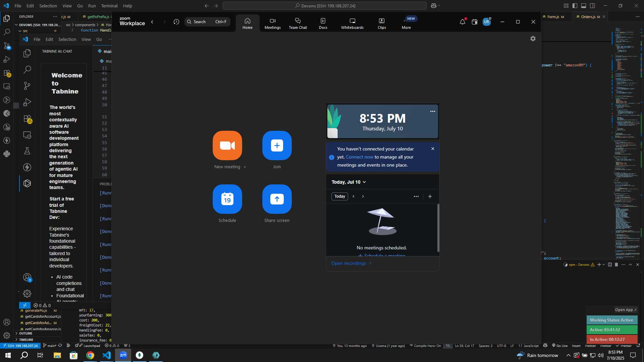Click SSH remote status indicator
Viewport: 644px width, 362px height.
point(21,346)
